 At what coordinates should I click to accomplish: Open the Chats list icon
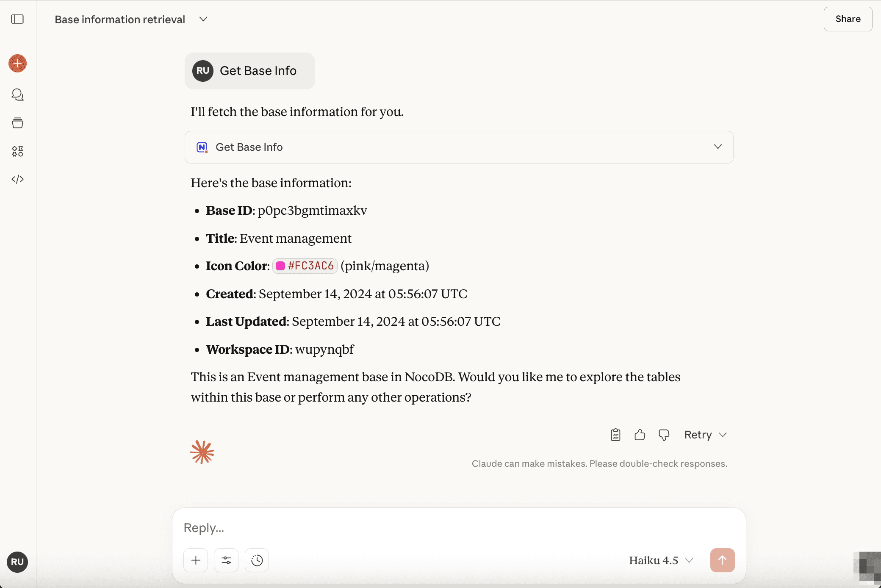point(17,94)
